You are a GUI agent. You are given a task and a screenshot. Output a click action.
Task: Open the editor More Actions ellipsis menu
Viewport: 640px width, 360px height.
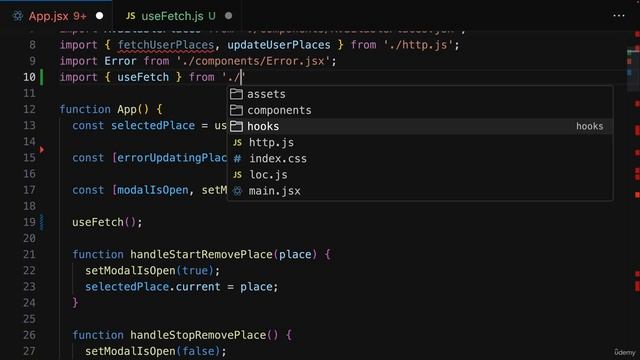[619, 16]
